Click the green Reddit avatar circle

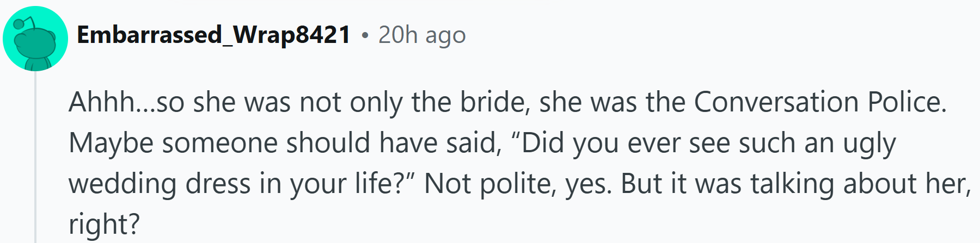(x=35, y=39)
